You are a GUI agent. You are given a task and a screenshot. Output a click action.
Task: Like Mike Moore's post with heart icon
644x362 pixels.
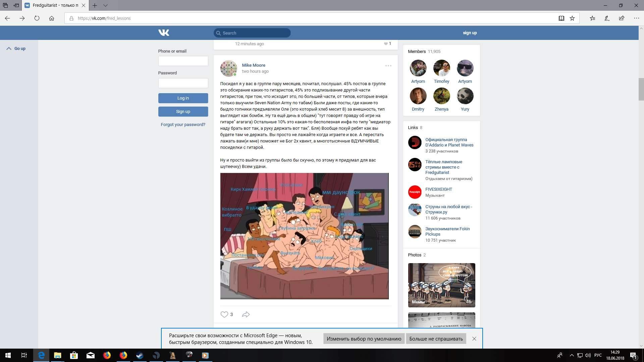[224, 314]
